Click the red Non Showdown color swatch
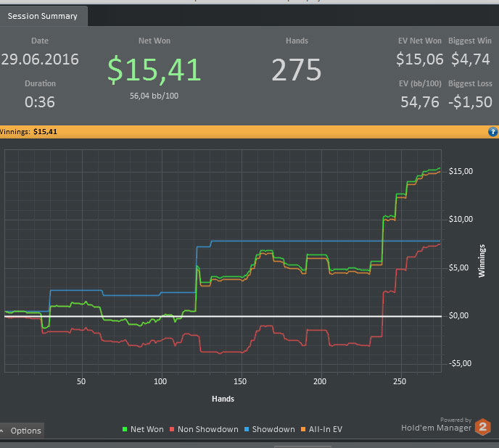This screenshot has width=499, height=448. click(x=172, y=429)
